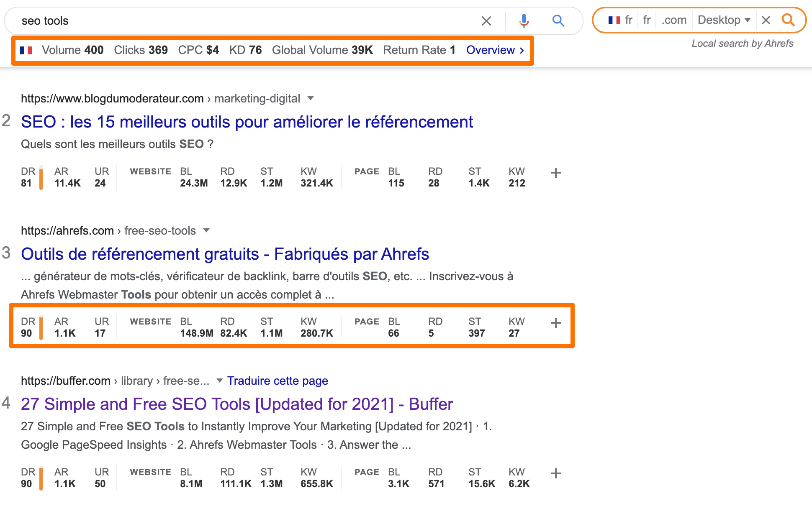Click website KW 280.7K value
The width and height of the screenshot is (812, 506).
[317, 333]
